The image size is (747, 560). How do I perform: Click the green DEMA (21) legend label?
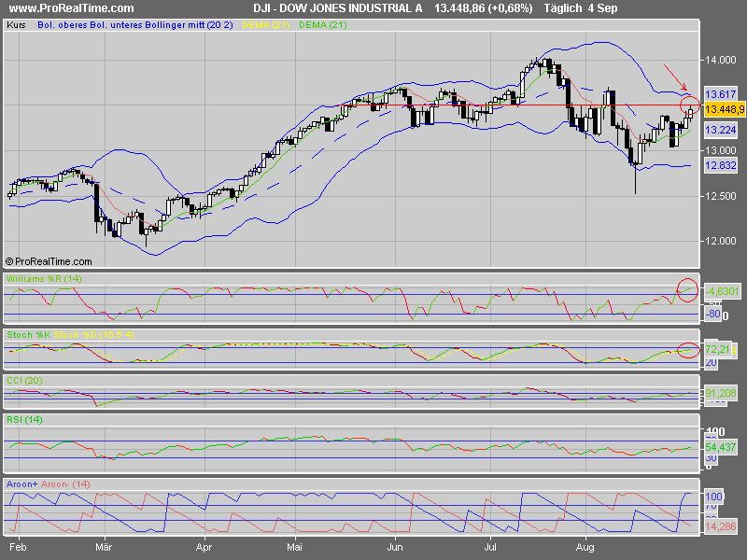[322, 25]
